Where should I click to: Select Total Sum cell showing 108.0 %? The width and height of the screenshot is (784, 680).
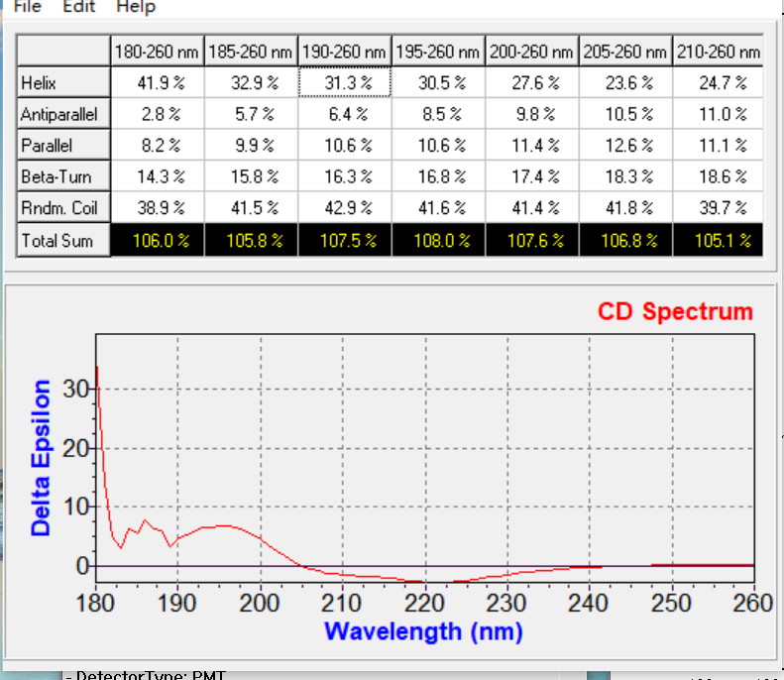(438, 240)
